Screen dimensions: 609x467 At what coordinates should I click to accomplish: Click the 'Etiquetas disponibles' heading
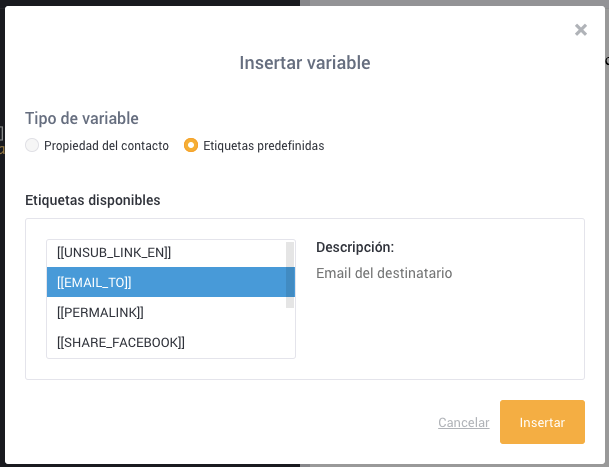[x=92, y=200]
